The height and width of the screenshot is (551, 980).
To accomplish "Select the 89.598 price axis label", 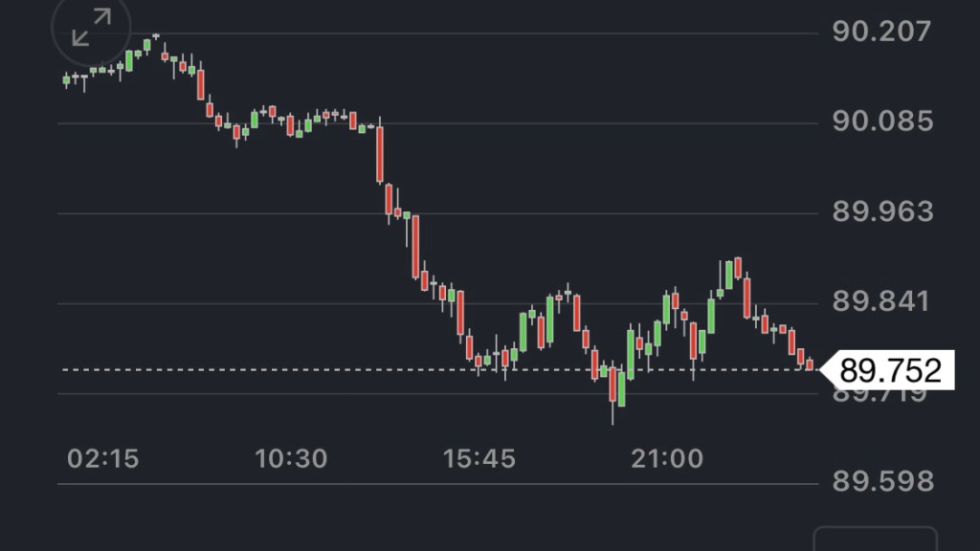I will pos(880,481).
